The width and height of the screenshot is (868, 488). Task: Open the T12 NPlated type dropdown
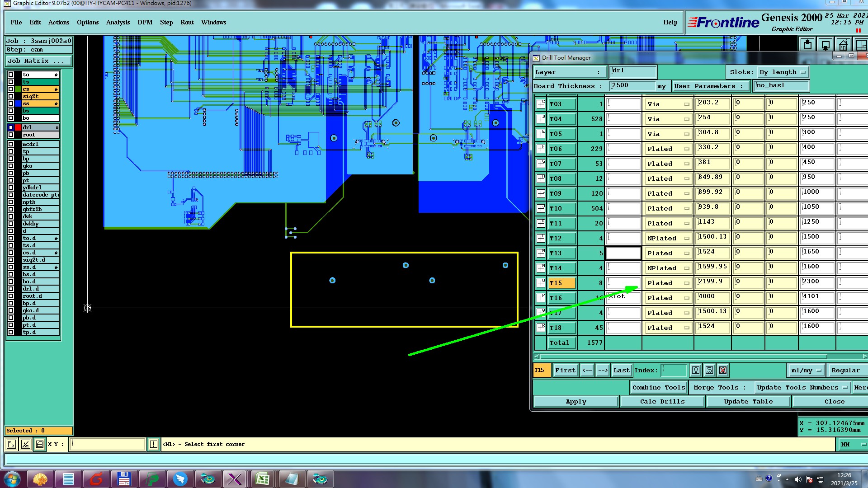click(x=668, y=239)
